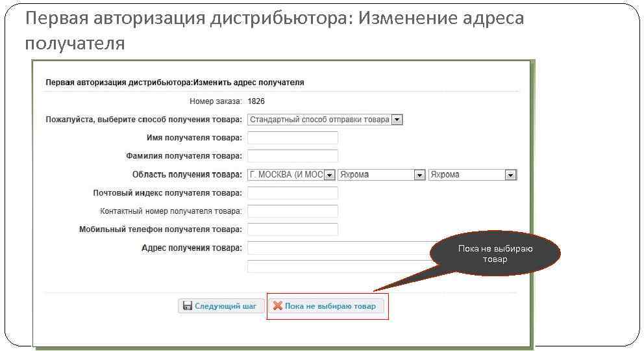Click the floppy disk icon on Следующий шаг
This screenshot has width=644, height=351.
[187, 305]
